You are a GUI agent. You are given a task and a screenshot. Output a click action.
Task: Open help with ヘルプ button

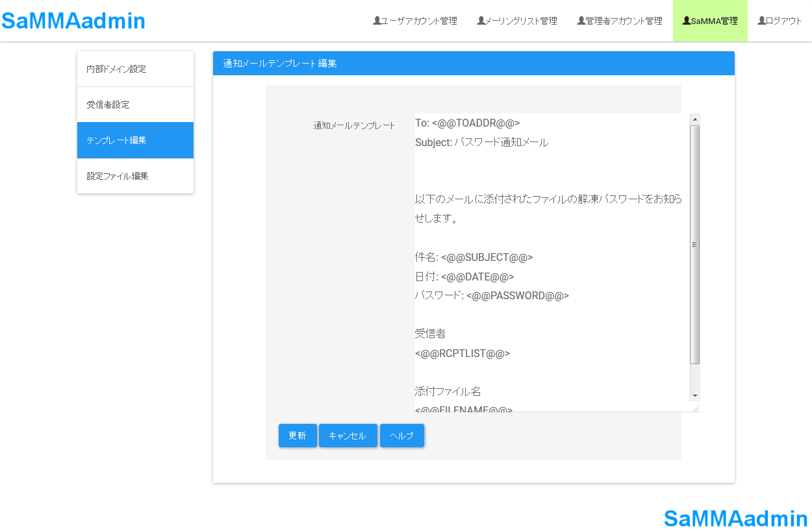(402, 436)
